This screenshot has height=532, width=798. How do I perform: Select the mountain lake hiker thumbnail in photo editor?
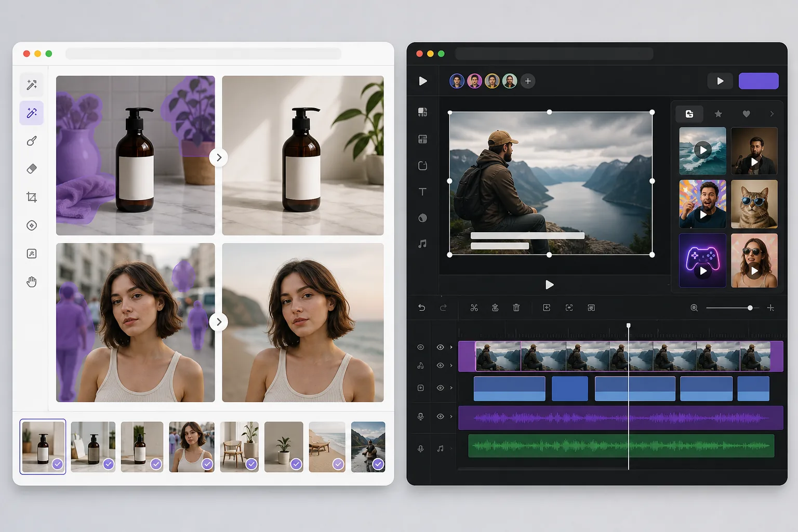368,447
